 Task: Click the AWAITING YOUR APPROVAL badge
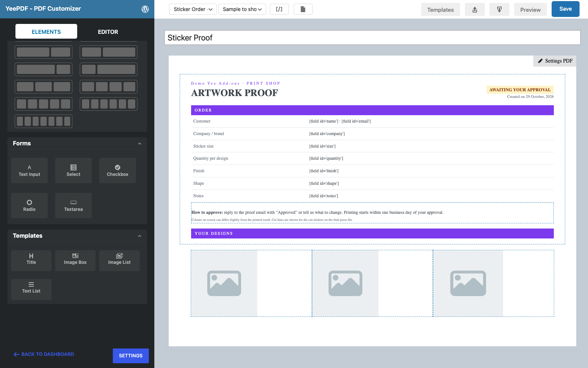[520, 90]
